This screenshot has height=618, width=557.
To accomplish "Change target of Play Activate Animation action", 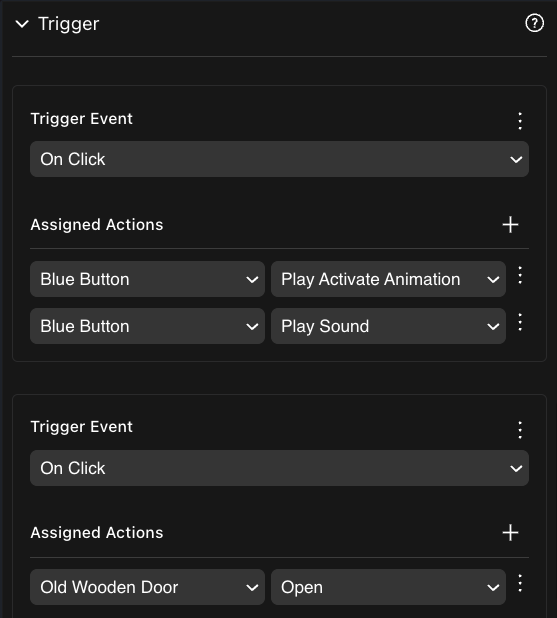I will click(x=147, y=279).
